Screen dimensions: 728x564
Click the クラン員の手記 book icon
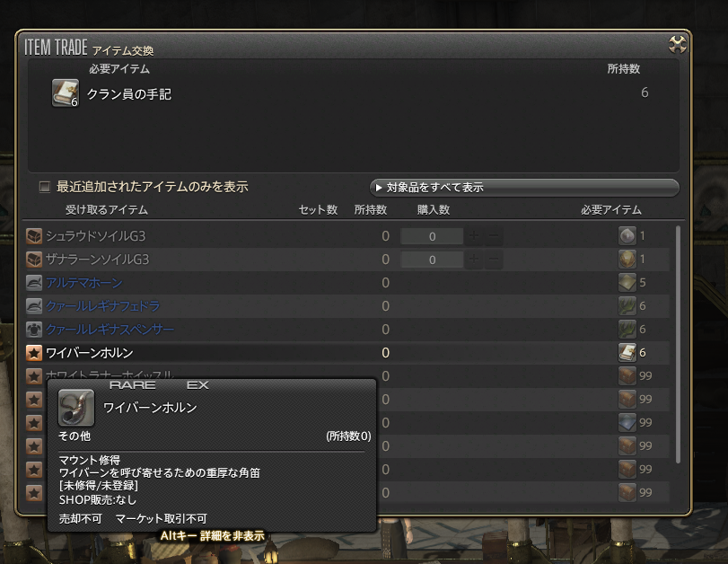(x=65, y=93)
